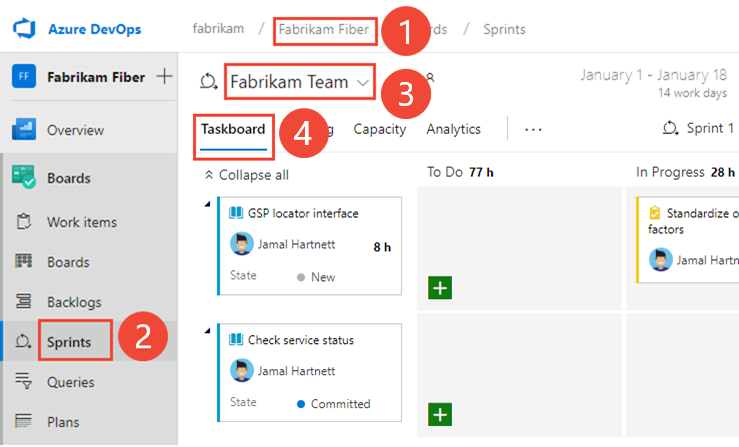Click the plus icon beside Fabrikam Fiber
The width and height of the screenshot is (739, 447).
(x=164, y=77)
